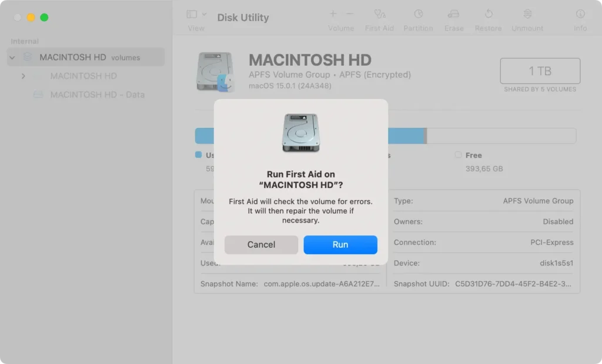Click the hard drive icon in dialog
The image size is (602, 364).
(x=301, y=133)
